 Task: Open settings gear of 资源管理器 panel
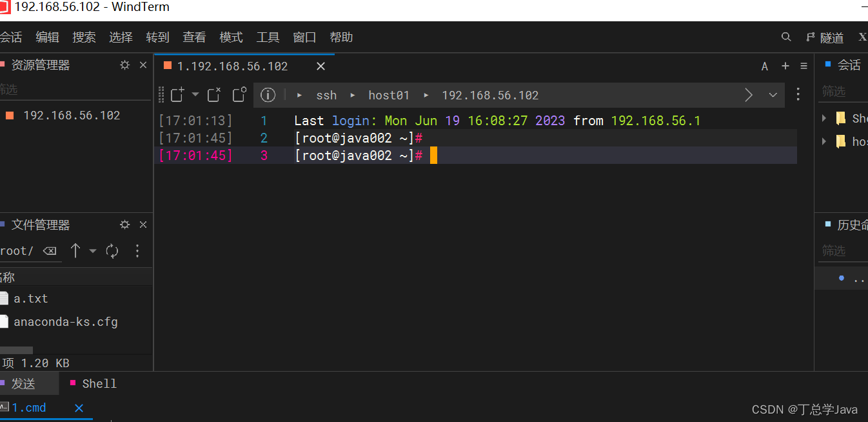tap(125, 65)
